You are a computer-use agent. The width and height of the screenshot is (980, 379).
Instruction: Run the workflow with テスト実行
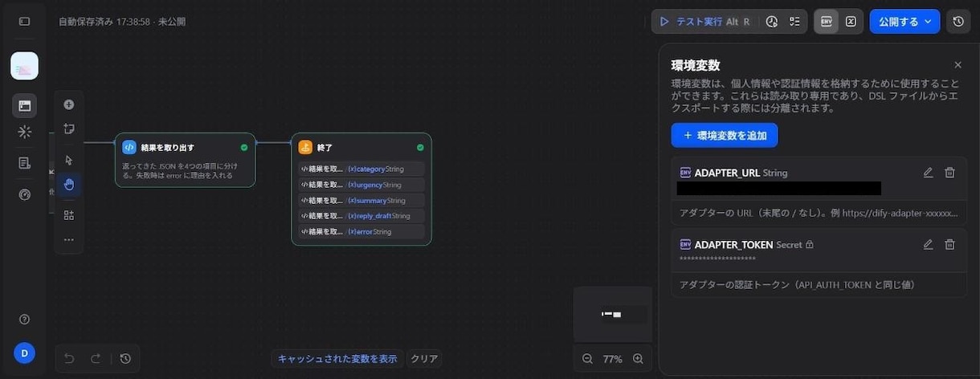(704, 22)
